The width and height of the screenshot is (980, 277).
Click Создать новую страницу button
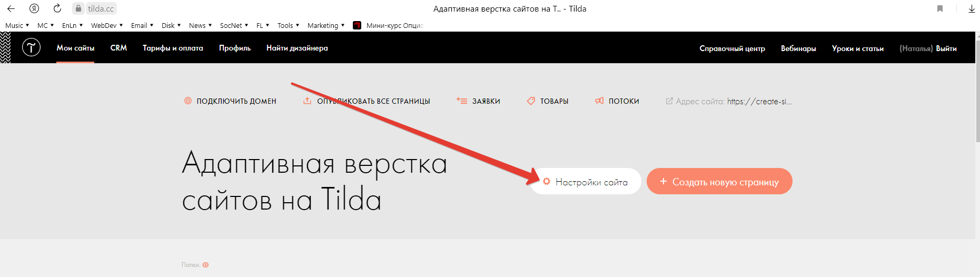click(x=719, y=181)
